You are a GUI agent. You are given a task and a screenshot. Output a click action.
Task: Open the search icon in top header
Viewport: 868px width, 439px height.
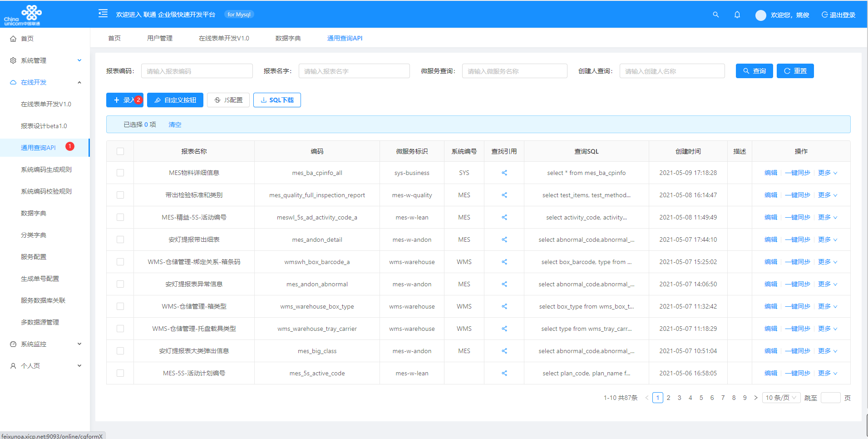click(716, 15)
